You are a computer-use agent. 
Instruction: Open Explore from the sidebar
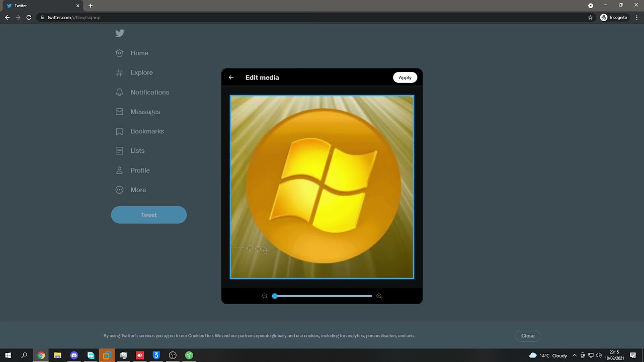coord(141,72)
